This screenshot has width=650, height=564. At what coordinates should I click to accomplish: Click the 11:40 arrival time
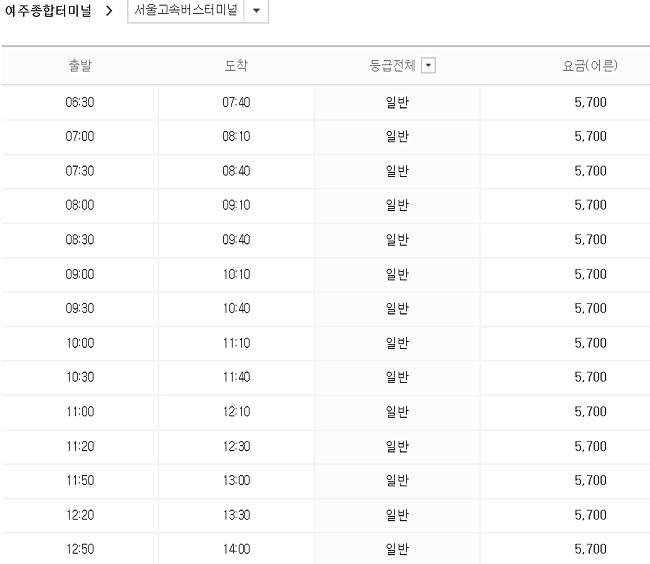click(236, 377)
